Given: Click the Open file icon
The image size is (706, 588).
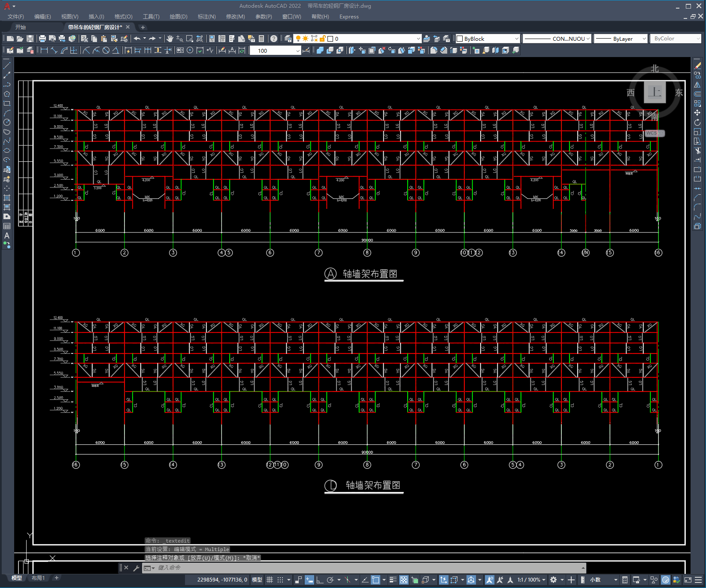Looking at the screenshot, I should tap(20, 39).
